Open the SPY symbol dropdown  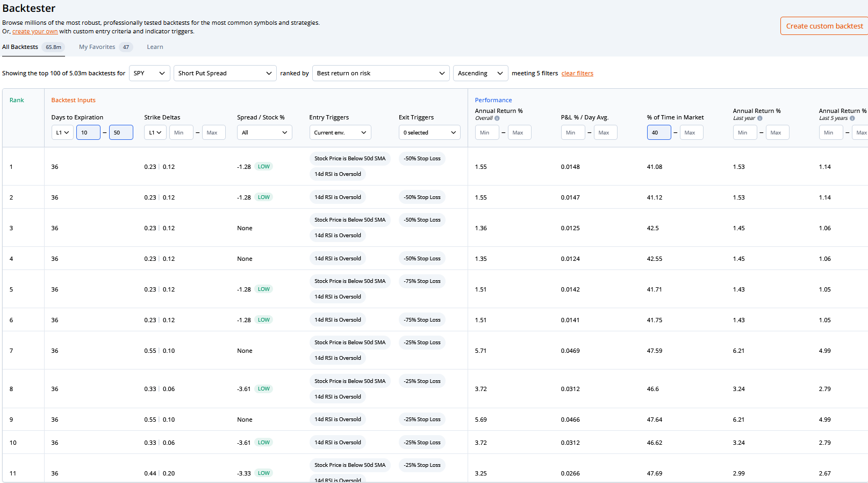[x=149, y=73]
